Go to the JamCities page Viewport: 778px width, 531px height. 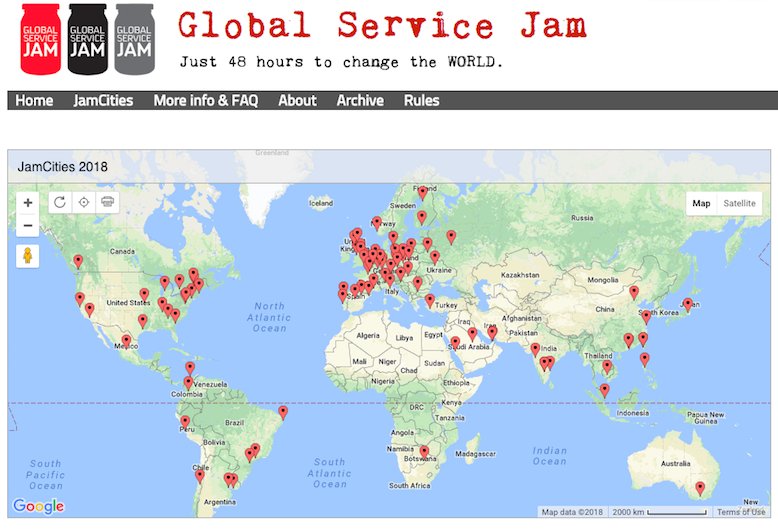click(x=103, y=100)
